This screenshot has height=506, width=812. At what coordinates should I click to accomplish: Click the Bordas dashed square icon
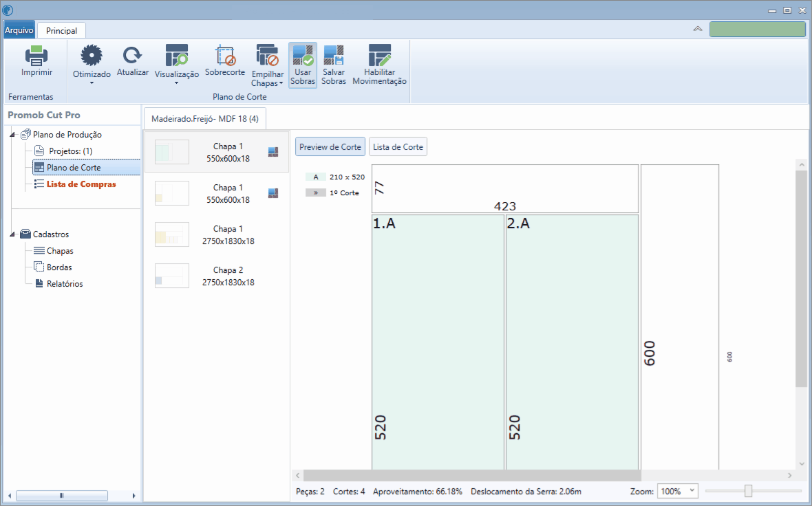[x=39, y=267]
